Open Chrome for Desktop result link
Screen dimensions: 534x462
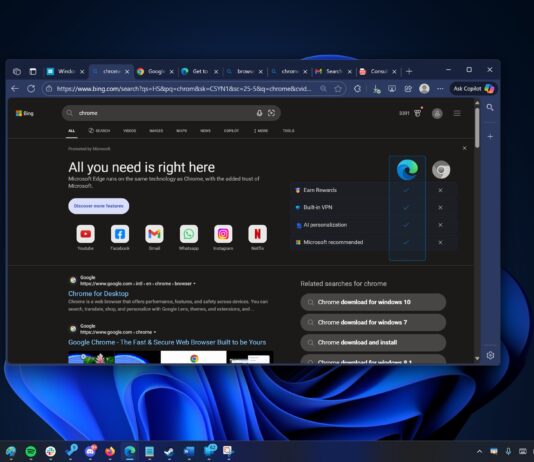click(98, 293)
